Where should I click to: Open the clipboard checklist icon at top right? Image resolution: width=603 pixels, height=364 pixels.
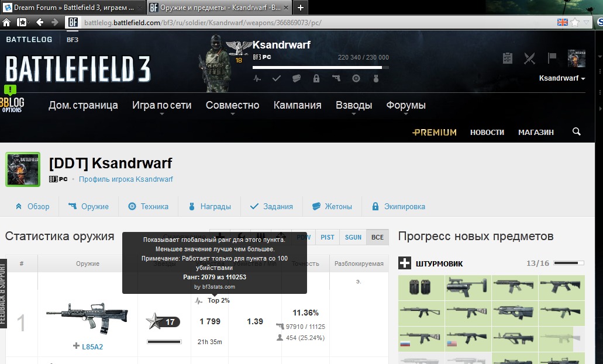[508, 58]
